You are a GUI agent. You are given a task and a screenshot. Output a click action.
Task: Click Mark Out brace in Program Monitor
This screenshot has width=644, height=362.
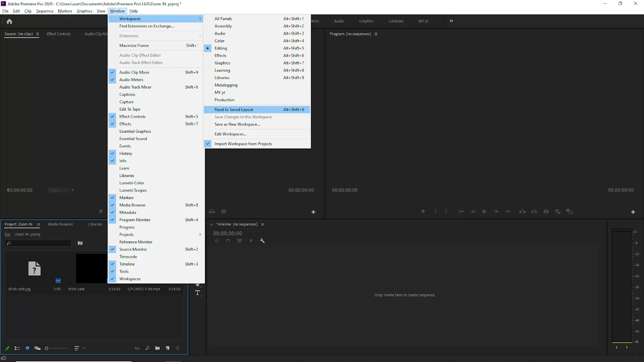tap(446, 212)
